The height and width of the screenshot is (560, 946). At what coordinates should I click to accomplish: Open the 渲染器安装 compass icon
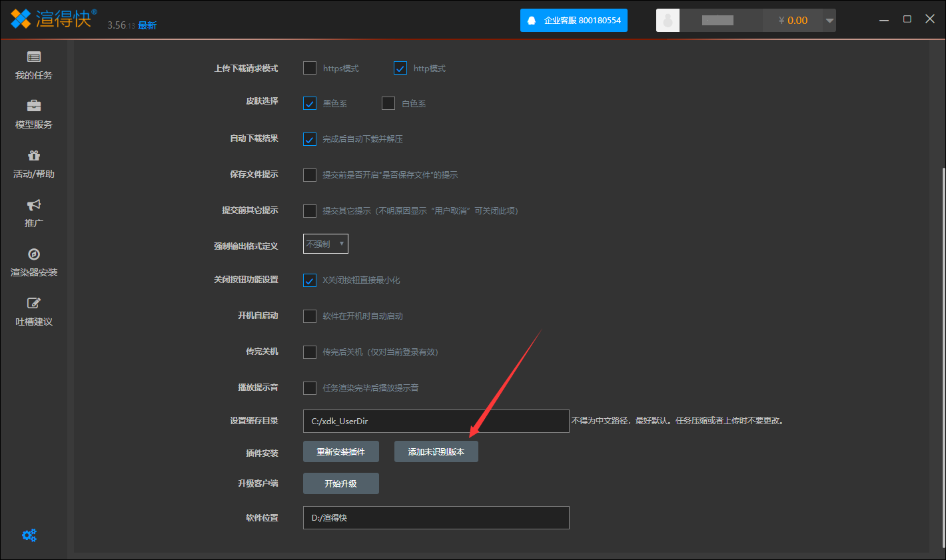pos(34,254)
